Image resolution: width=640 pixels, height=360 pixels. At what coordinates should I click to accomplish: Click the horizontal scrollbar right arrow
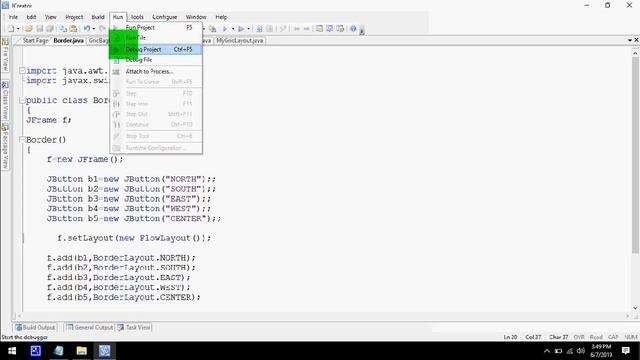[628, 316]
